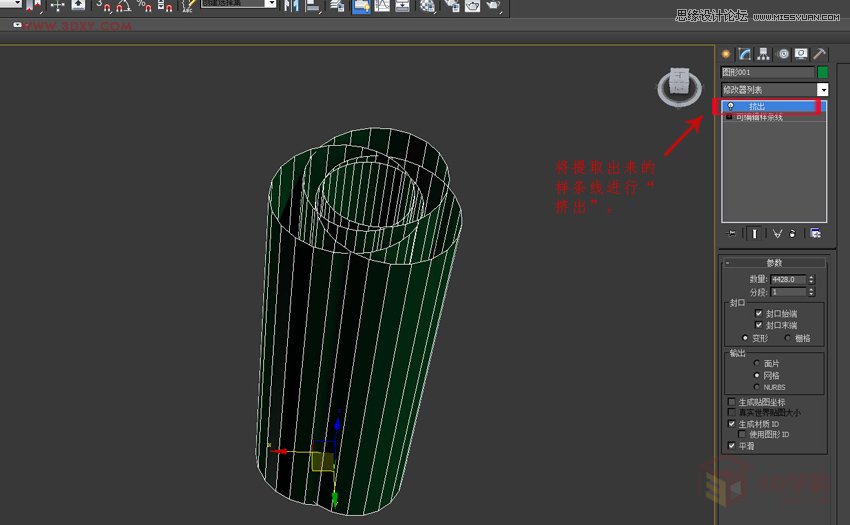
Task: Open the Material Editor icon
Action: (428, 5)
